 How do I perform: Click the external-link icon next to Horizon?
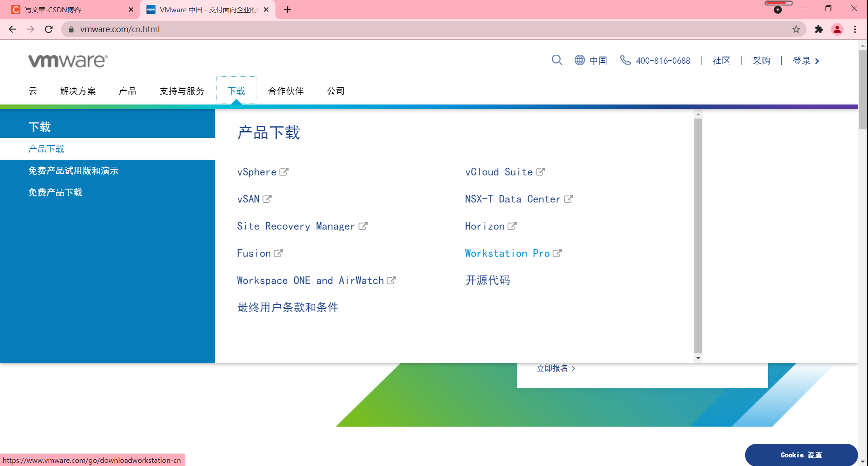[512, 226]
